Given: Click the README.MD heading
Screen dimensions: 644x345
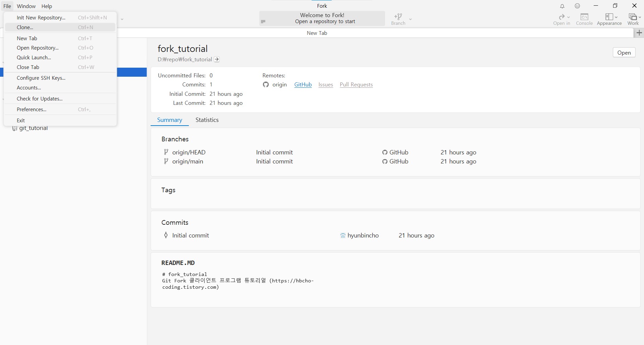Looking at the screenshot, I should coord(178,263).
